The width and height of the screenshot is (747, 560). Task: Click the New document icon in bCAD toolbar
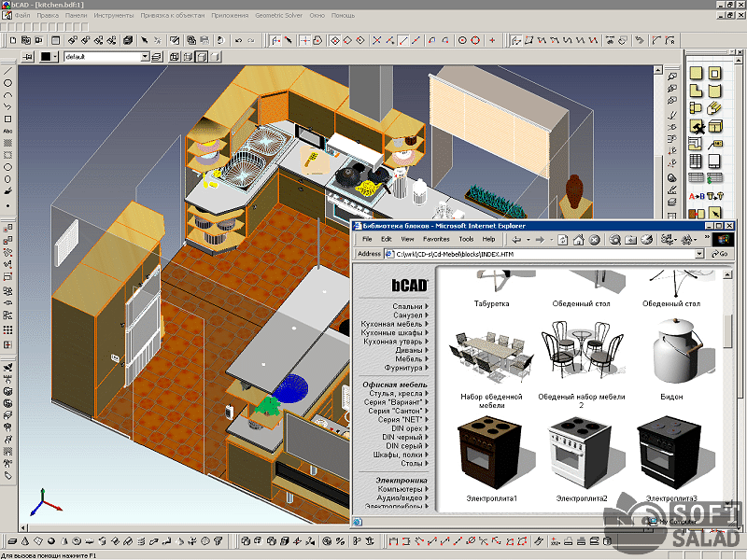(13, 40)
